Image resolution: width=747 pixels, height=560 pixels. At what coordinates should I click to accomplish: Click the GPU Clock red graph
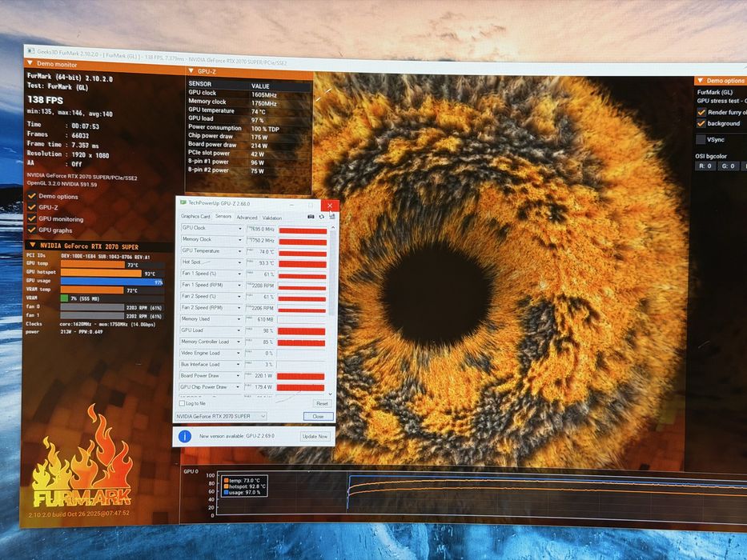point(303,231)
